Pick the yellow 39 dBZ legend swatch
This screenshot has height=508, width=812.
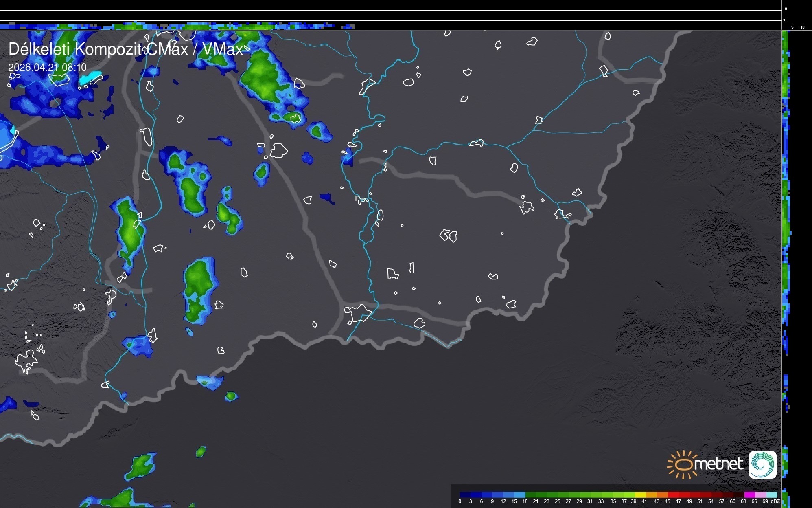click(640, 495)
